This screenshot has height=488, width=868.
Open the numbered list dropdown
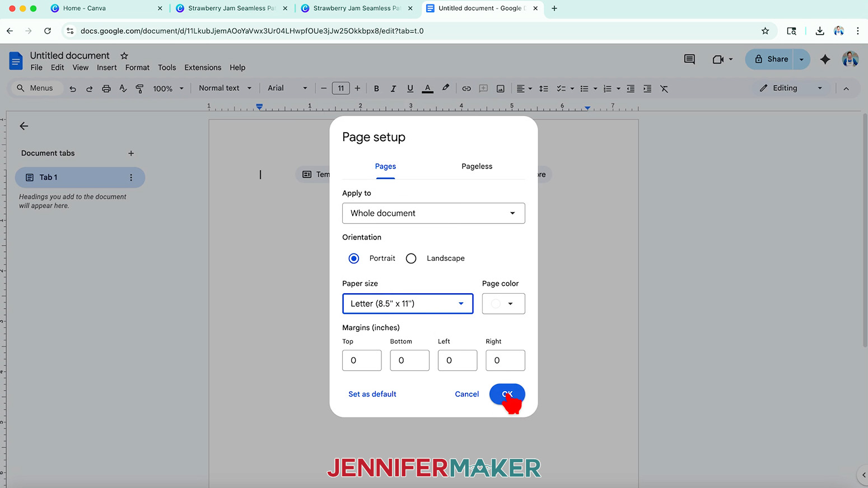coord(618,88)
